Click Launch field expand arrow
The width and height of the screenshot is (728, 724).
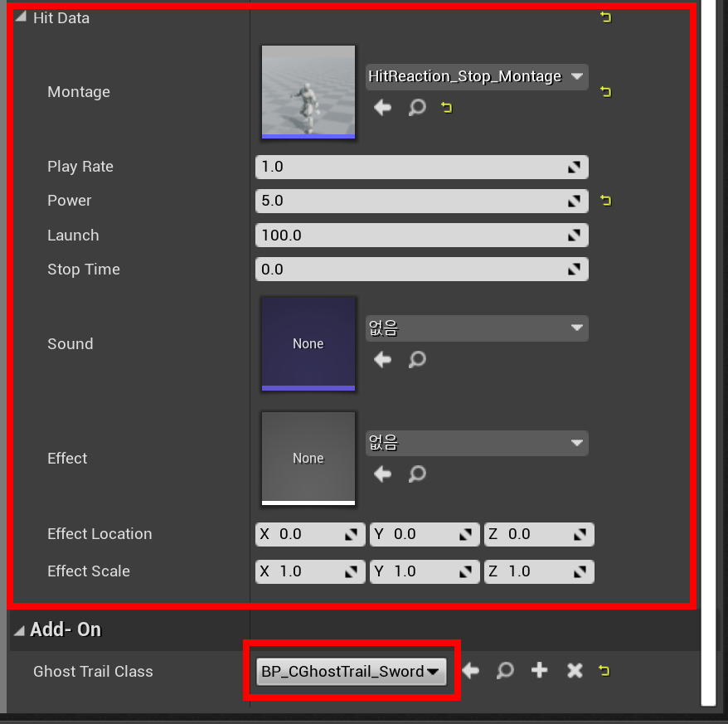tap(575, 236)
